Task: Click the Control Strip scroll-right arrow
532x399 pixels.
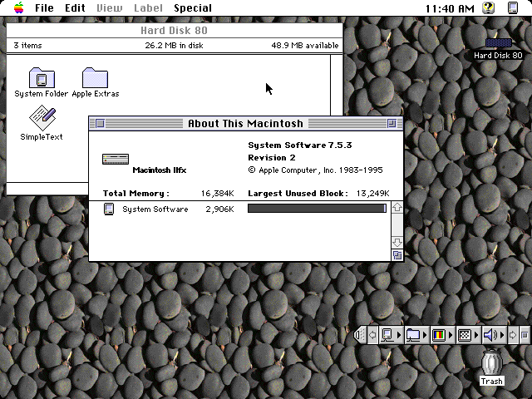Action: (512, 335)
